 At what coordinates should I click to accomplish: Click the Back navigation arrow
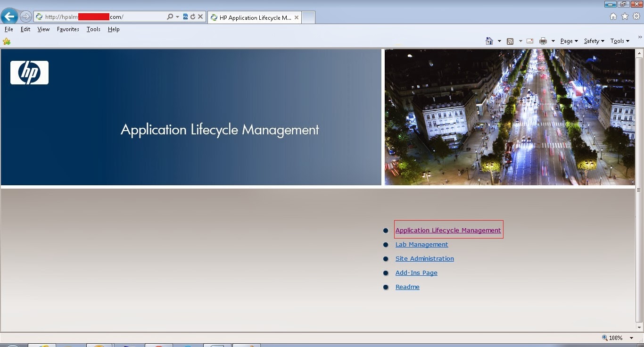click(9, 16)
